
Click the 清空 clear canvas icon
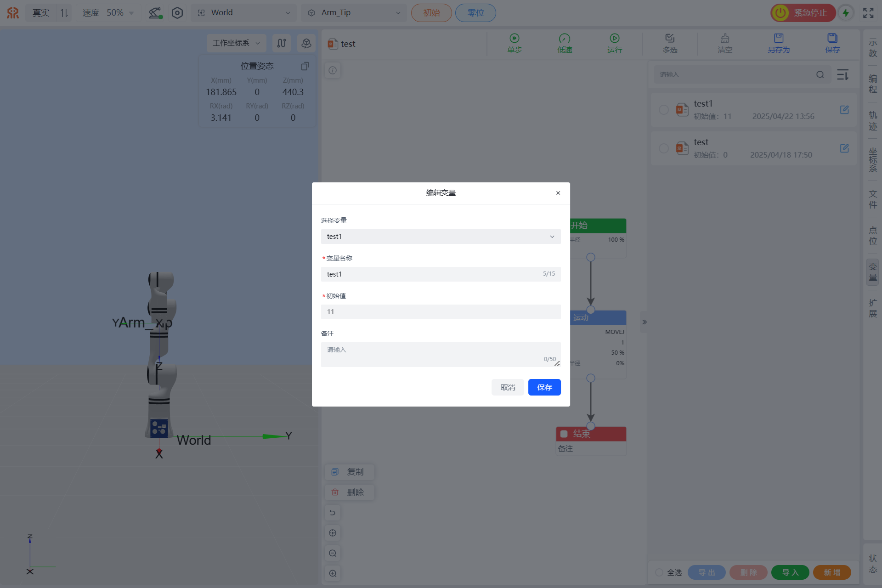tap(725, 39)
